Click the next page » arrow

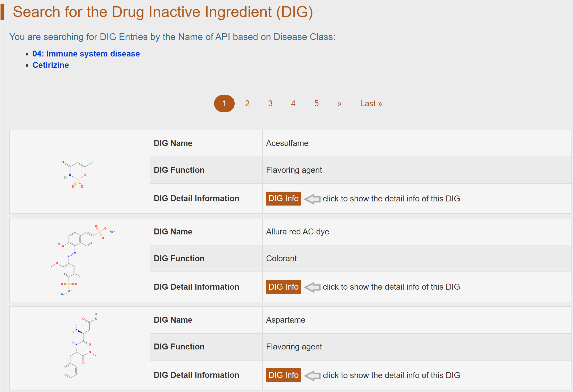click(339, 104)
